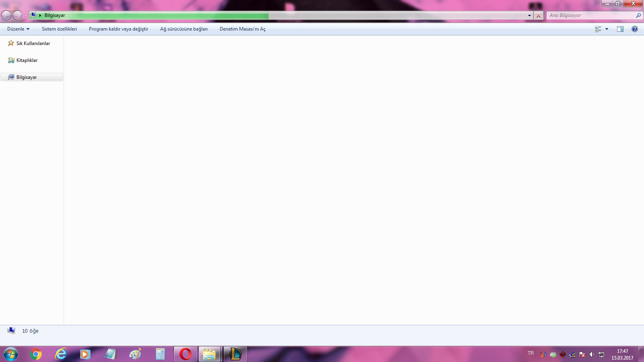Viewport: 644px width, 362px height.
Task: Click inside the Ara: Bilgisayar search field
Action: tap(590, 16)
